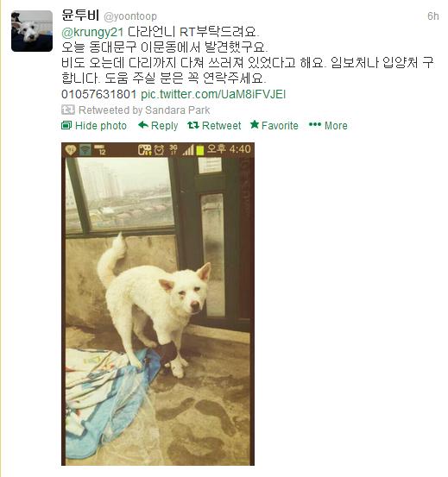Click the Reply text link
This screenshot has width=448, height=477.
(164, 126)
